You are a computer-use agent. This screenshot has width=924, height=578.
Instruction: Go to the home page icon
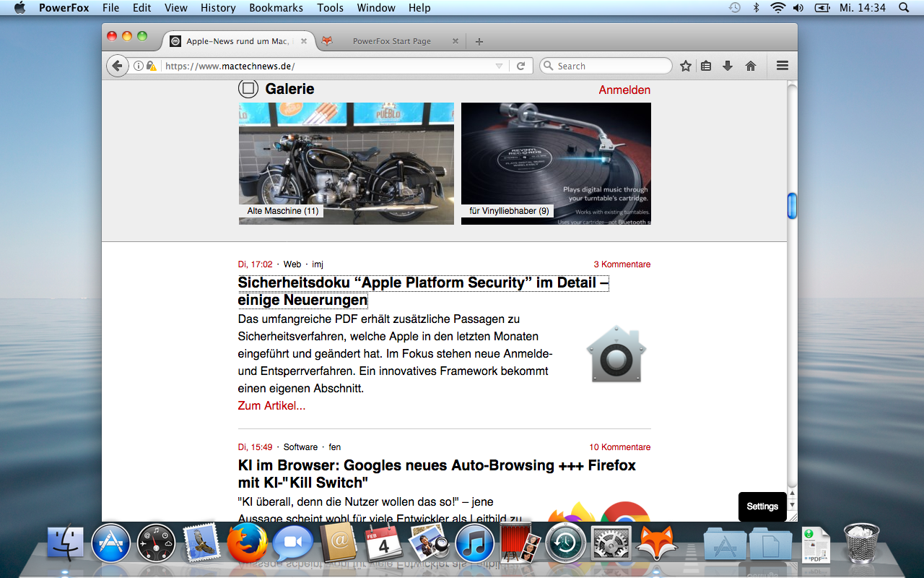pyautogui.click(x=751, y=66)
